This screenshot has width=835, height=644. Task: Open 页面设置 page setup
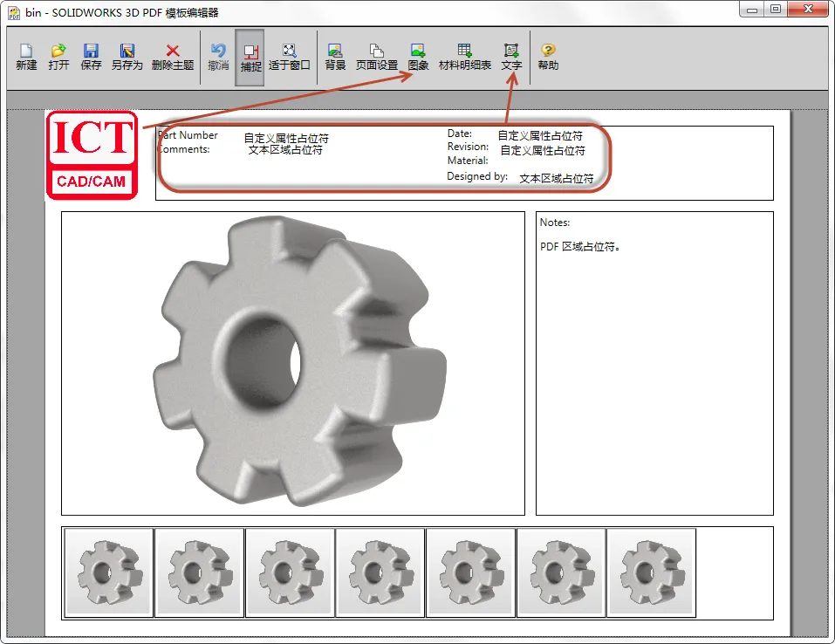click(377, 57)
